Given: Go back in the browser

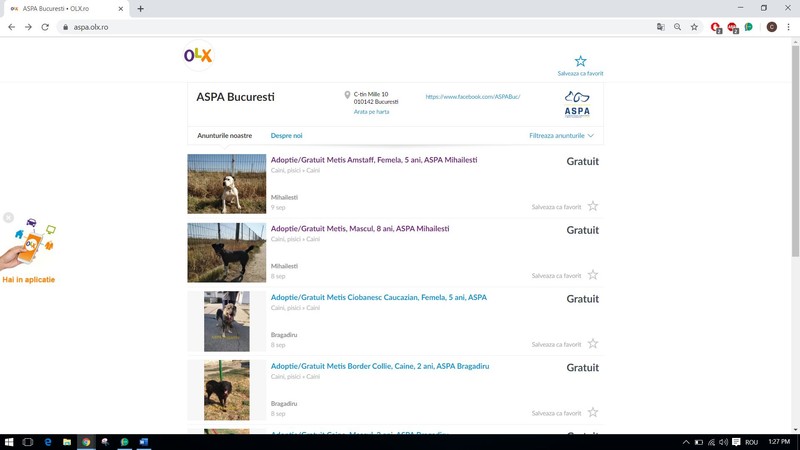Looking at the screenshot, I should click(x=11, y=27).
